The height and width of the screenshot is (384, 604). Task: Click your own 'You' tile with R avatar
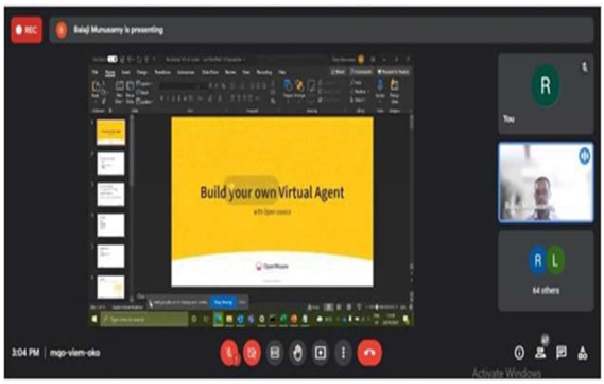pyautogui.click(x=546, y=94)
